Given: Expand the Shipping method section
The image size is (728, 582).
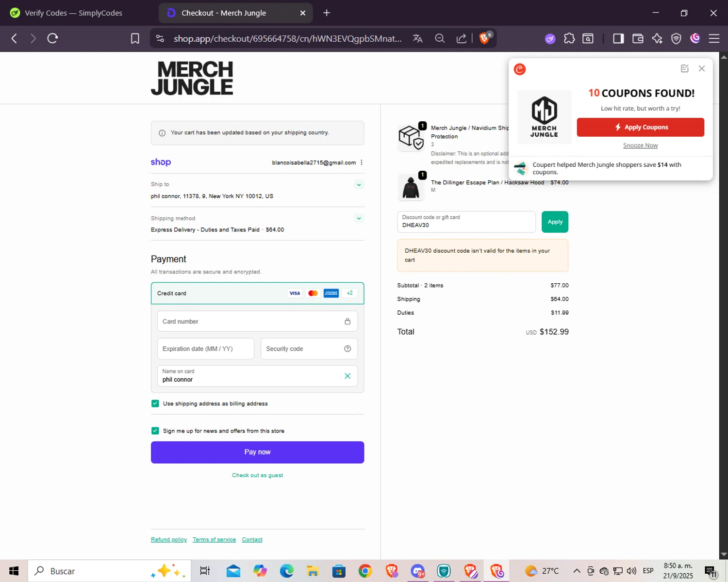Looking at the screenshot, I should [359, 218].
